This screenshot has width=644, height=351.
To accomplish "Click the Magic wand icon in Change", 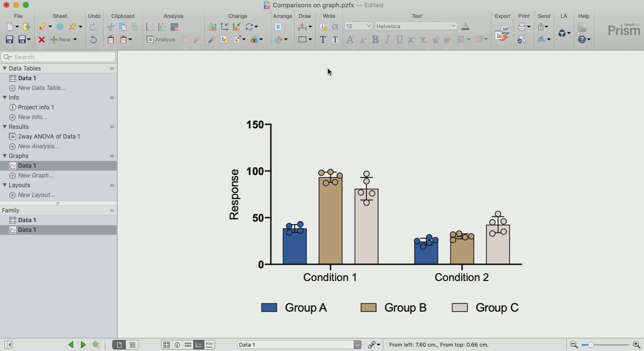I will click(212, 39).
